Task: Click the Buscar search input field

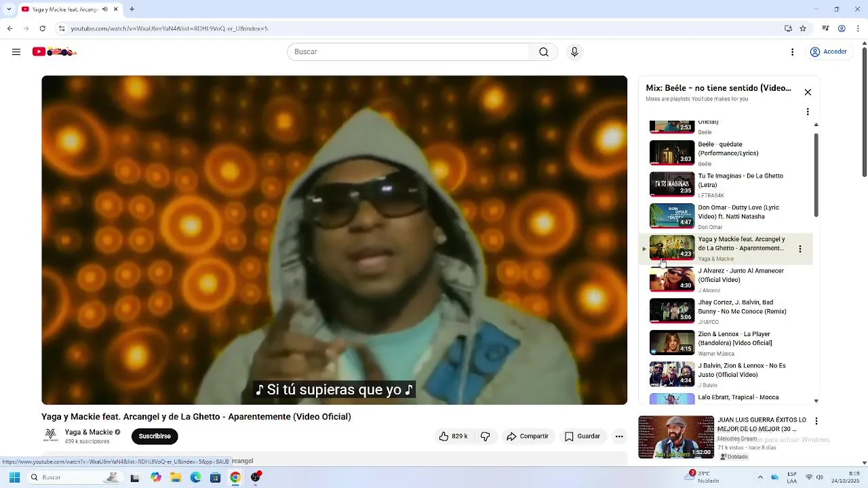Action: click(x=408, y=52)
